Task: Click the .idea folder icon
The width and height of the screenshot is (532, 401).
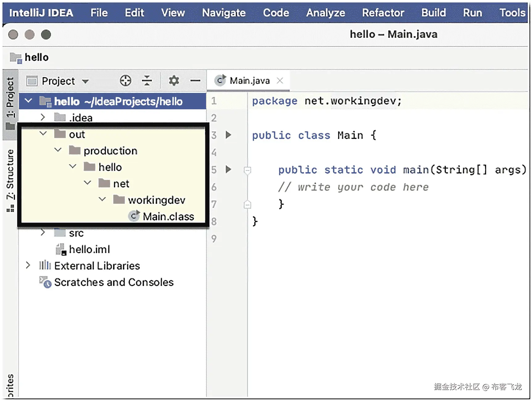Action: 60,117
